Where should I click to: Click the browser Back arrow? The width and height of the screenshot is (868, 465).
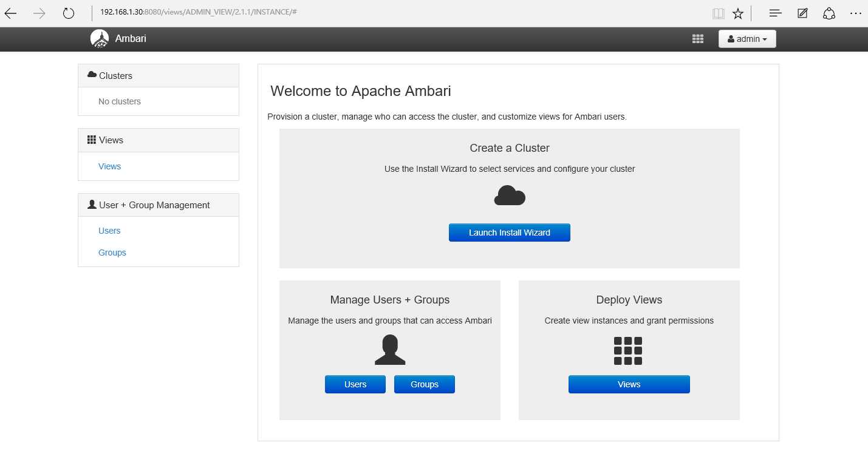(10, 13)
